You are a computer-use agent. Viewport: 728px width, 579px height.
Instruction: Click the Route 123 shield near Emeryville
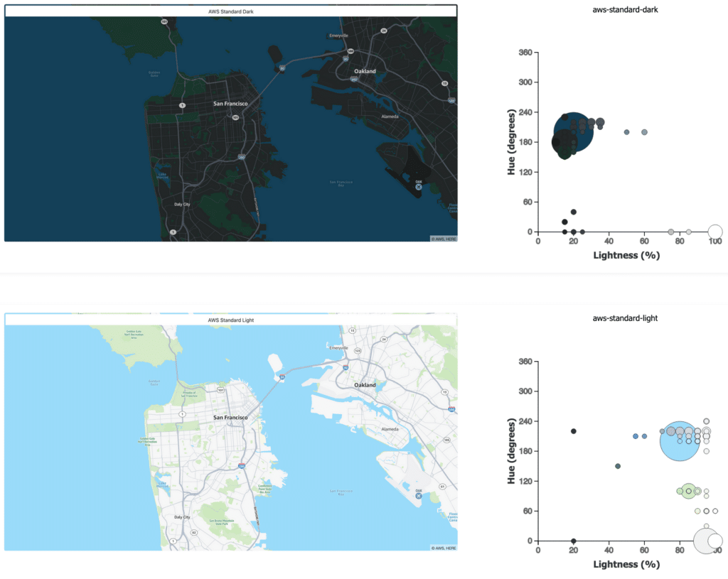[x=357, y=351]
